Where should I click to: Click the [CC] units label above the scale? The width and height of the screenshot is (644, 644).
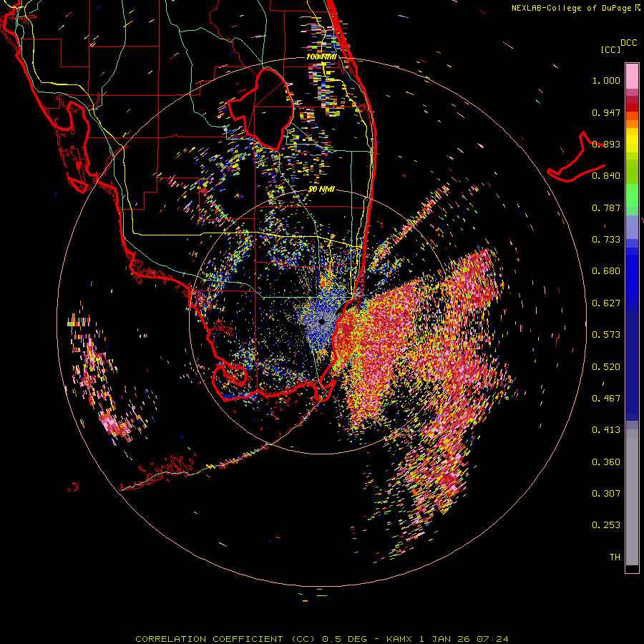tap(611, 49)
